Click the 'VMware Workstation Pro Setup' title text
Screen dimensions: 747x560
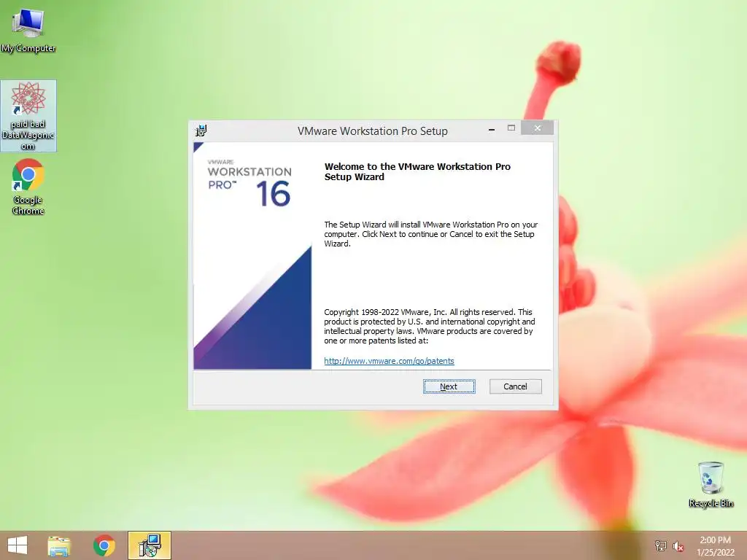click(373, 131)
